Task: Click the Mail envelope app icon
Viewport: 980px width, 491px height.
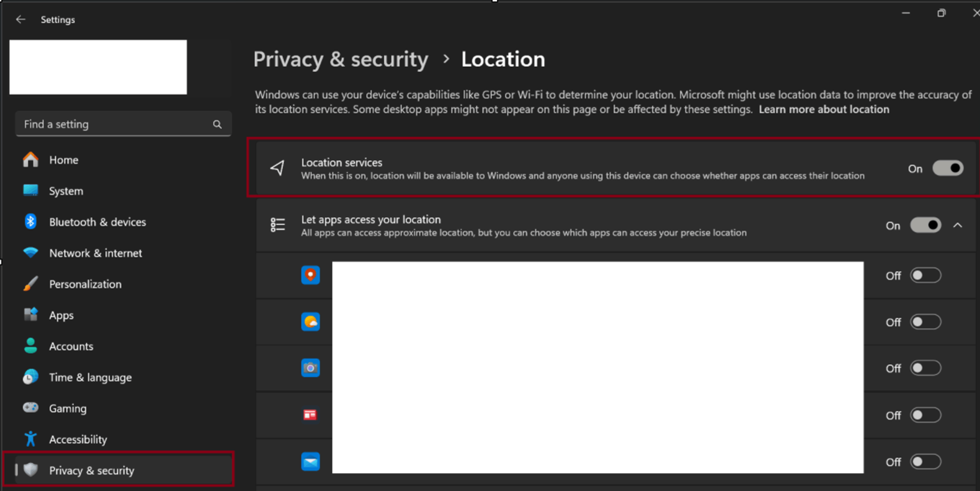Action: click(311, 462)
